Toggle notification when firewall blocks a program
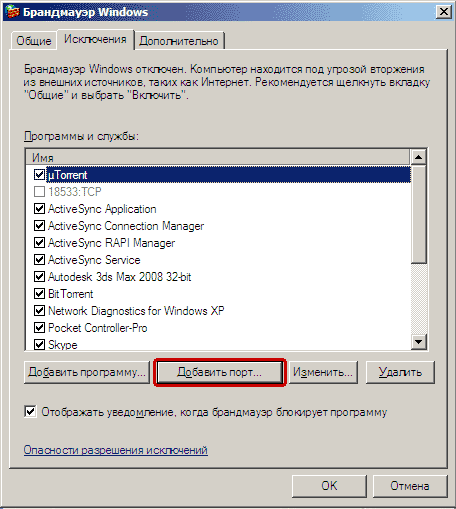Image resolution: width=456 pixels, height=509 pixels. pos(30,412)
